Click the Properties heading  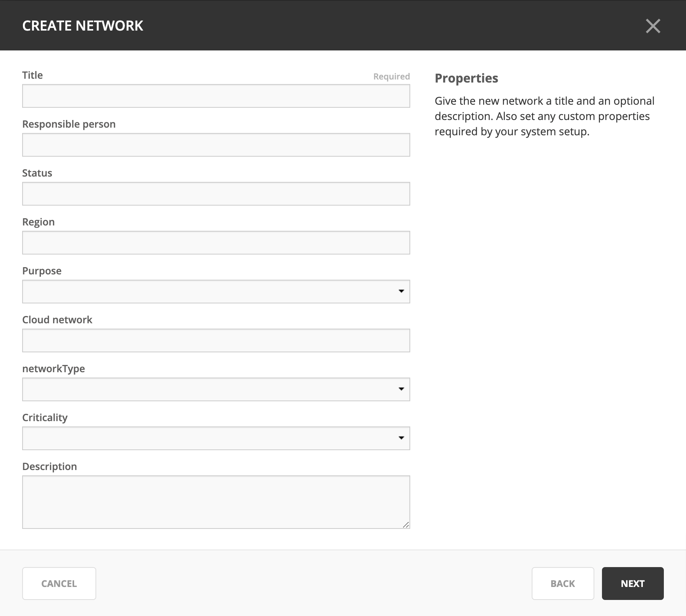point(466,78)
